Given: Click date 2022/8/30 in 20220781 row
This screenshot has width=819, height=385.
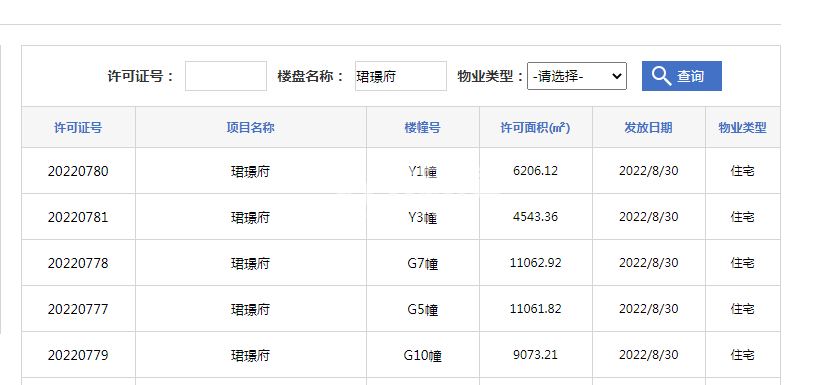Looking at the screenshot, I should click(648, 217).
